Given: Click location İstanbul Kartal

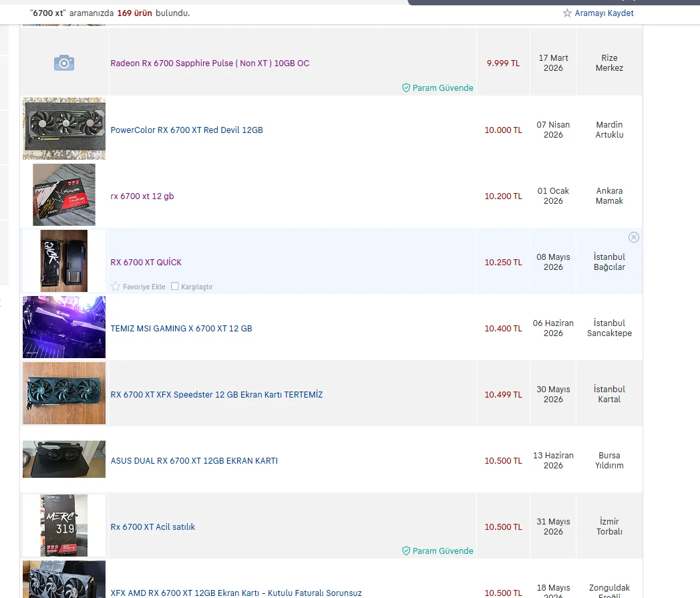Looking at the screenshot, I should 609,394.
